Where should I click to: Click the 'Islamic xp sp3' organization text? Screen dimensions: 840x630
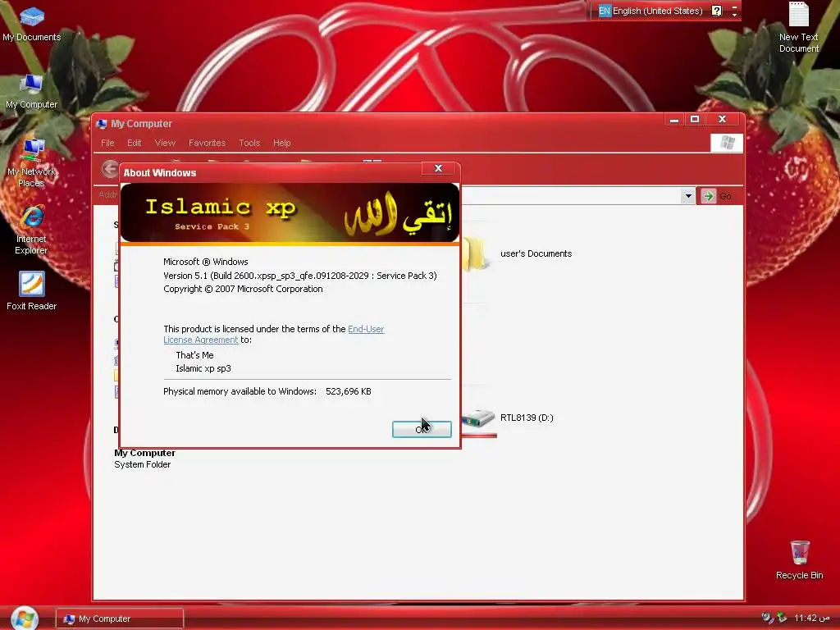pyautogui.click(x=203, y=368)
